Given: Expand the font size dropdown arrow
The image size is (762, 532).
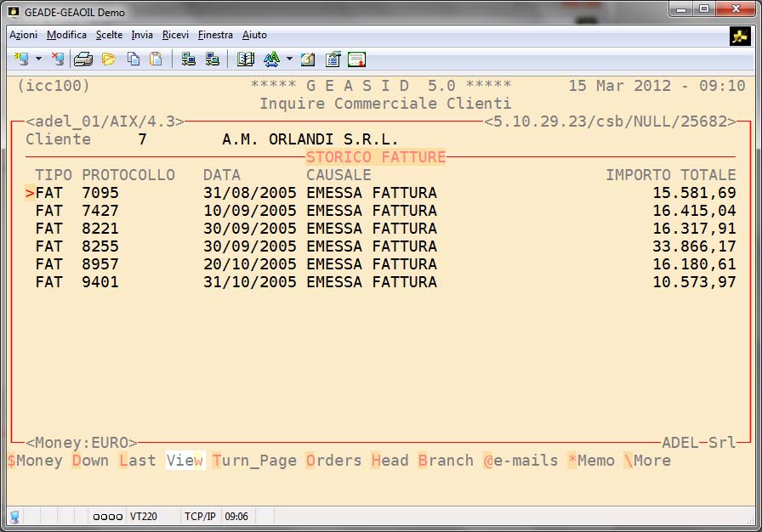Looking at the screenshot, I should pyautogui.click(x=289, y=59).
